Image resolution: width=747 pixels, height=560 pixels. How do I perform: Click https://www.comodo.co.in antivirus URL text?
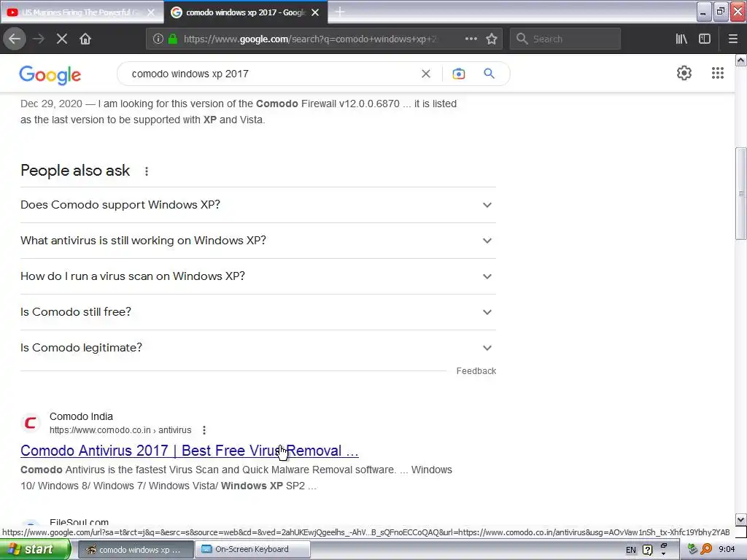(120, 430)
